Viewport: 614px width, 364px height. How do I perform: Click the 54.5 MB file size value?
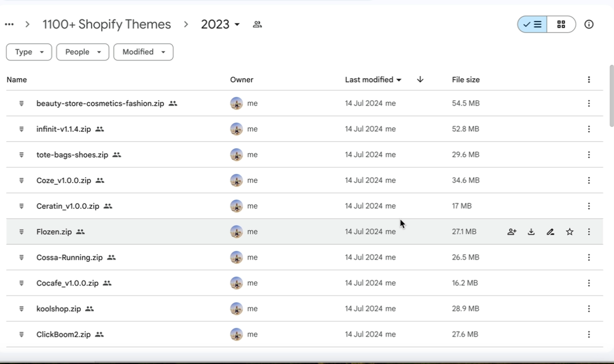(x=466, y=103)
